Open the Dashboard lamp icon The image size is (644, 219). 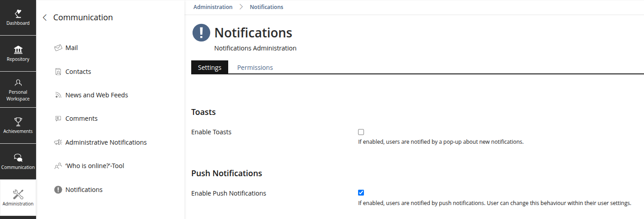18,14
